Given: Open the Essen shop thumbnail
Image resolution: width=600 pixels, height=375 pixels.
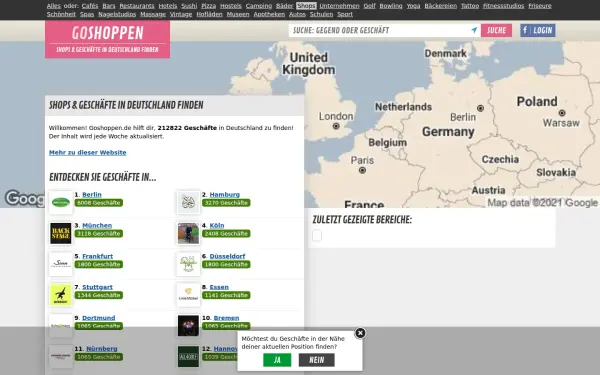Looking at the screenshot, I should point(188,295).
